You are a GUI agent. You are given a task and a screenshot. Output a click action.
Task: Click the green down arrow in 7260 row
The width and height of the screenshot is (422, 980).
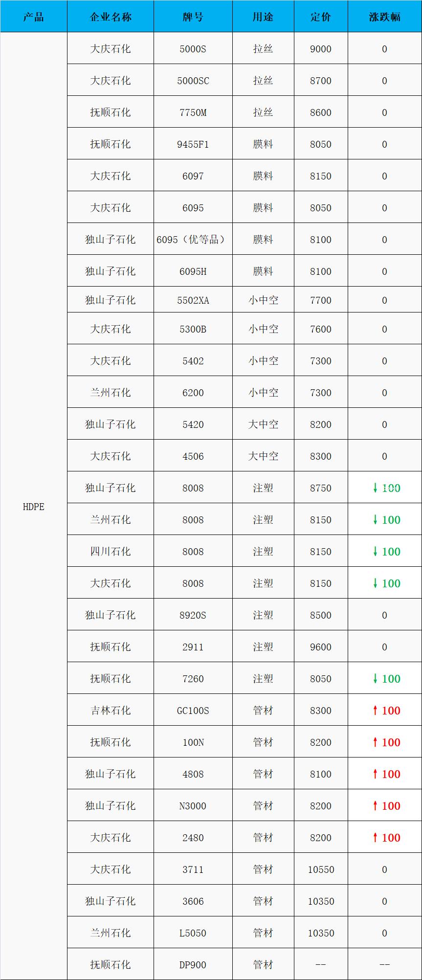click(x=375, y=678)
